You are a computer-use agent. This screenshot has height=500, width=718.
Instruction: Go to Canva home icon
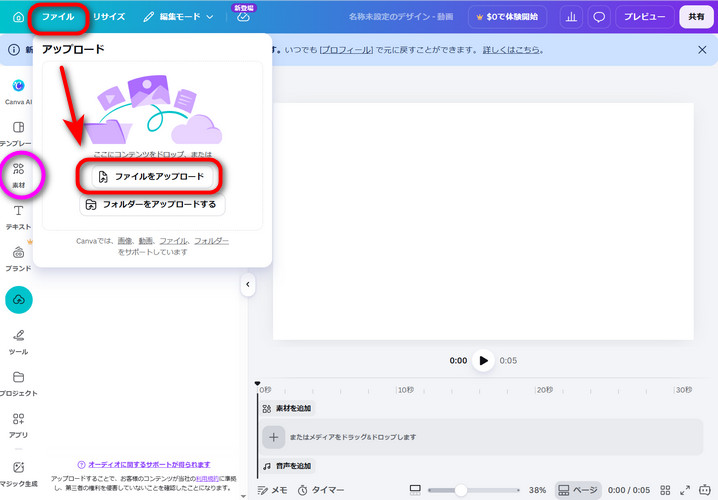18,17
